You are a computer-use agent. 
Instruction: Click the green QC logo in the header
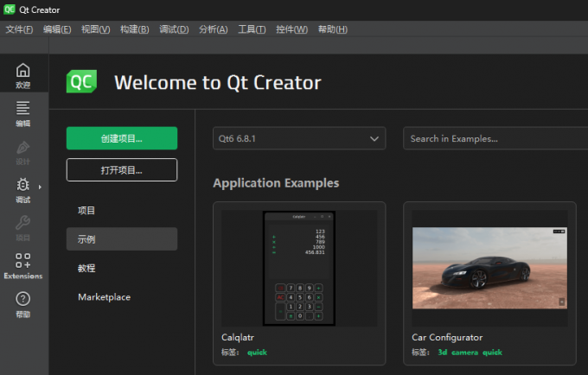[81, 82]
